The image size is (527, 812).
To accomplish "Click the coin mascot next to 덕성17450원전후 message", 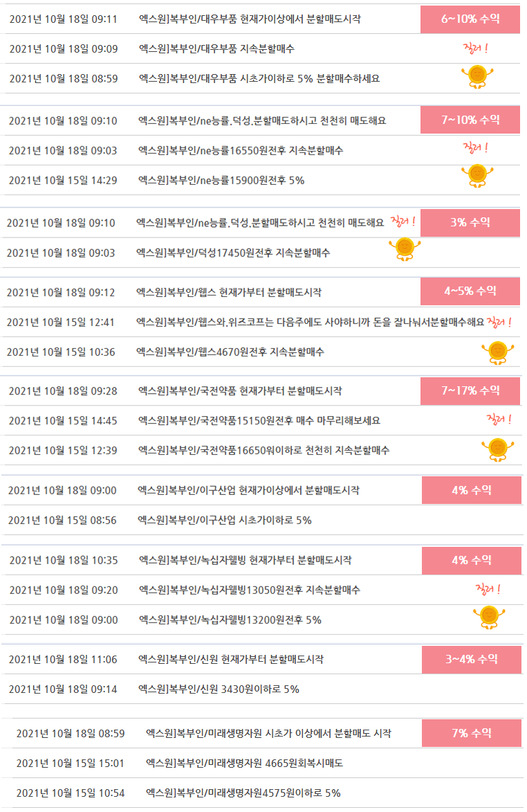I will click(x=405, y=249).
